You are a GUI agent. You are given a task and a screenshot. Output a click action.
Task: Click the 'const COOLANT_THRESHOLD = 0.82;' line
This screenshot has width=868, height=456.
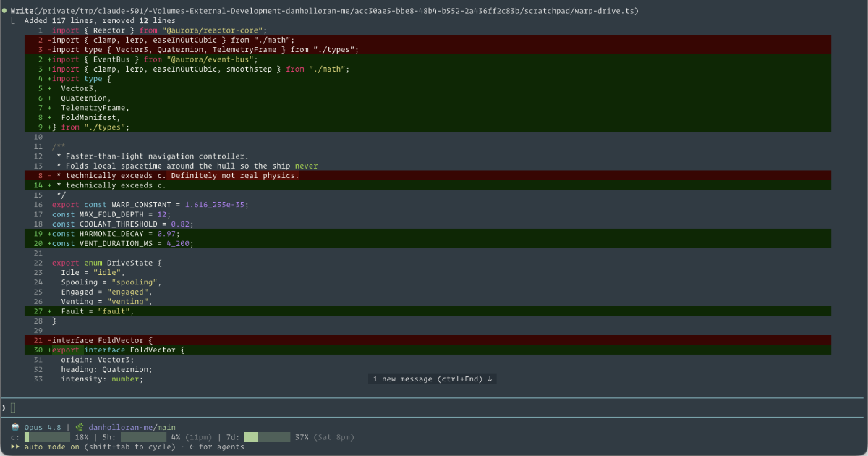123,224
